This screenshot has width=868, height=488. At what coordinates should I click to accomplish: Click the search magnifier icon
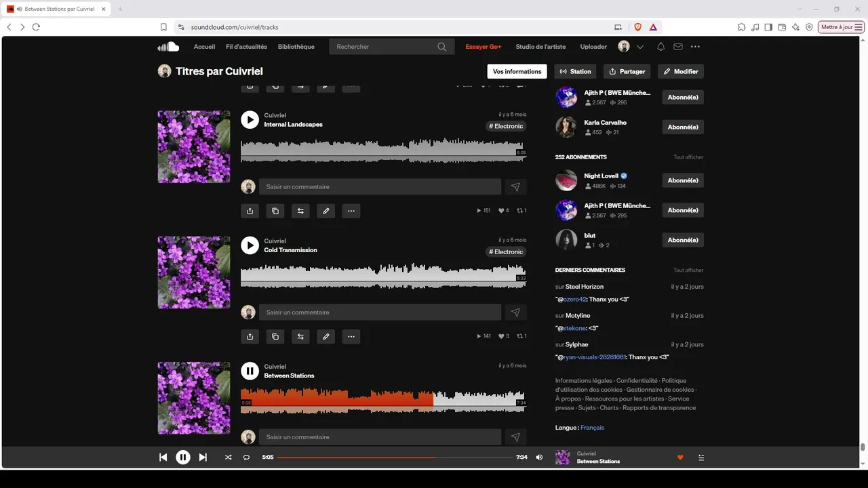pyautogui.click(x=442, y=47)
